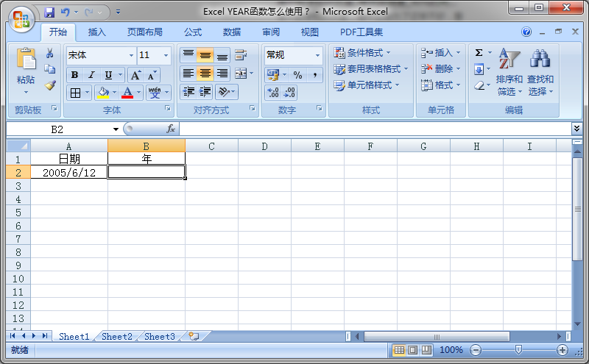
Task: Open the 删除 delete cells dropdown
Action: (x=440, y=69)
